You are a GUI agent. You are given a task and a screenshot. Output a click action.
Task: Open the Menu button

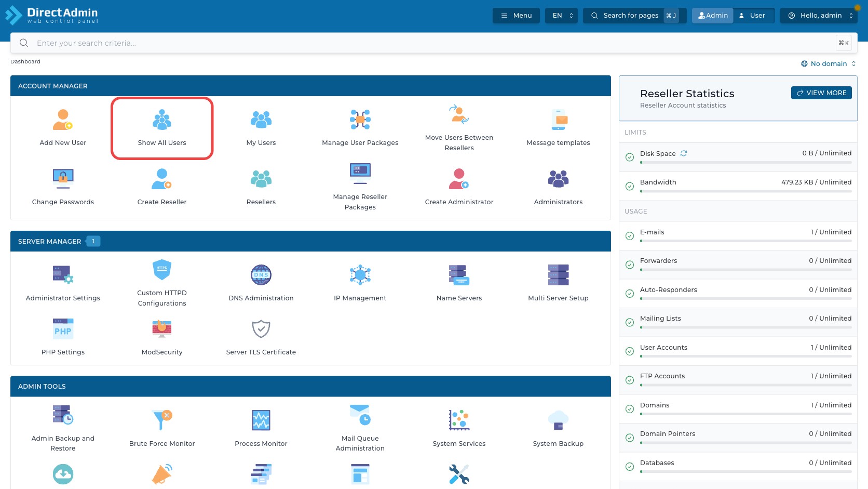coord(516,16)
